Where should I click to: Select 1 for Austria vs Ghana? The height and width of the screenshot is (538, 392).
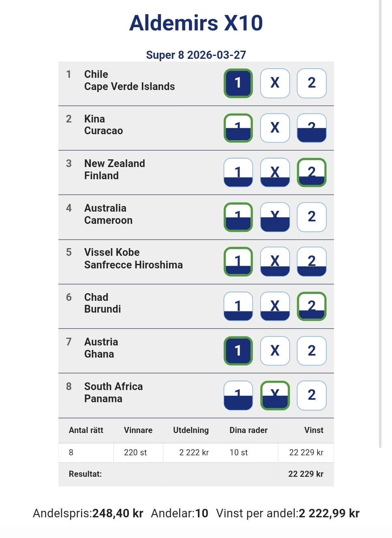coord(238,351)
